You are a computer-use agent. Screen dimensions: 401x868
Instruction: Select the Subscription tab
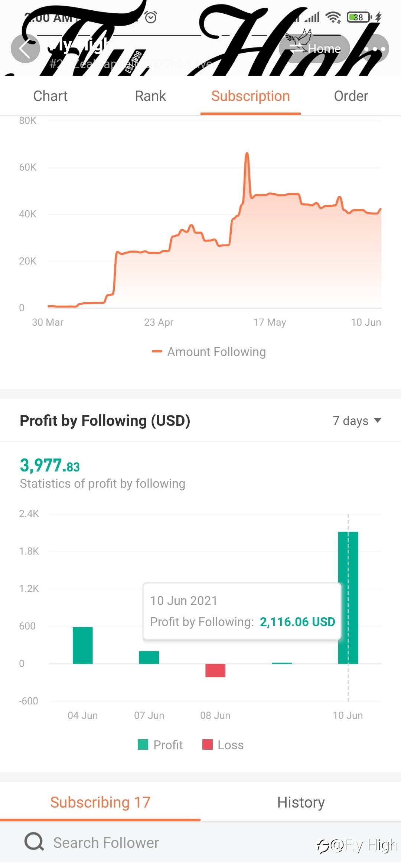tap(251, 96)
